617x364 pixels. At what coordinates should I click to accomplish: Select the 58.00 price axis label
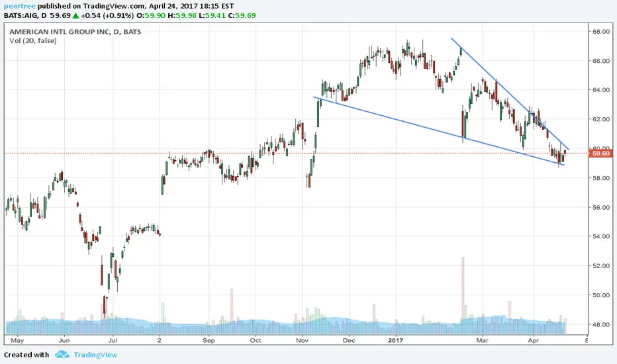tap(601, 178)
